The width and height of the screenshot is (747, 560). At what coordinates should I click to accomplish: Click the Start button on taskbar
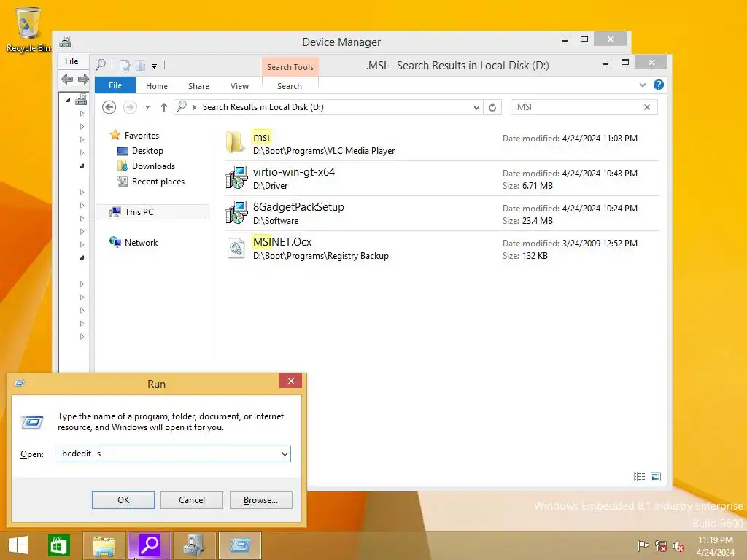point(18,545)
